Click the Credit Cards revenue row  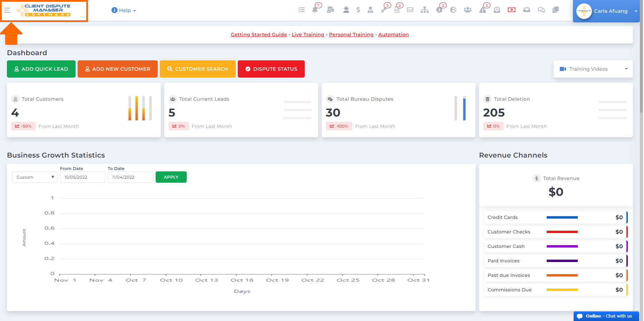556,218
